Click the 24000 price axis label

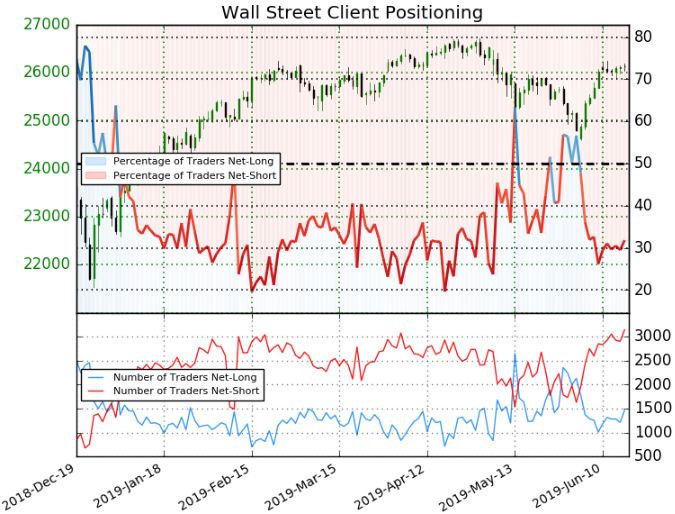tap(46, 168)
